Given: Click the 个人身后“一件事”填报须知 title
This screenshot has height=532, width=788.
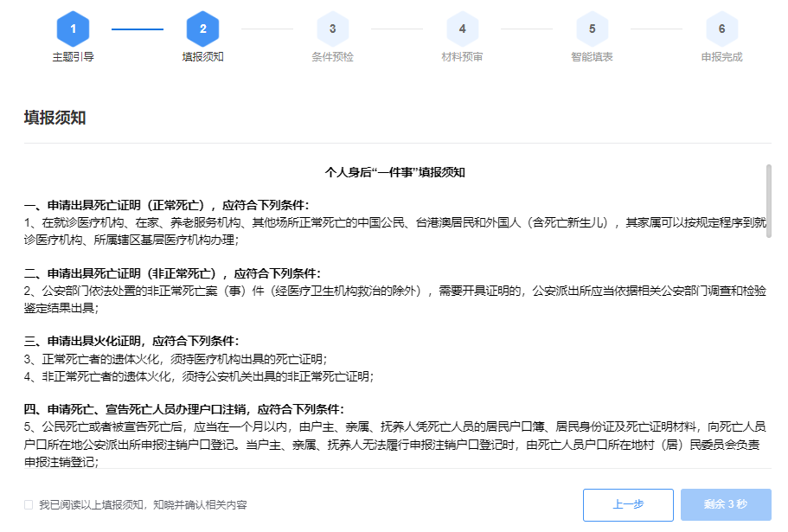Looking at the screenshot, I should 394,172.
